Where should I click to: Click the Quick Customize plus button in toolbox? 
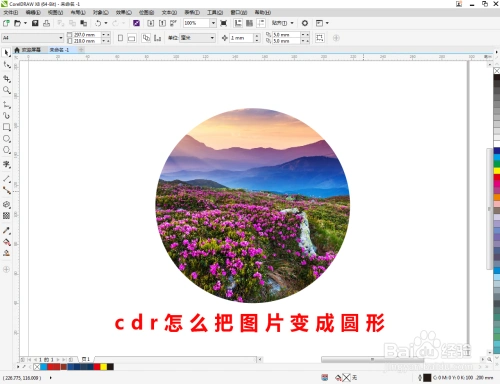(6, 269)
